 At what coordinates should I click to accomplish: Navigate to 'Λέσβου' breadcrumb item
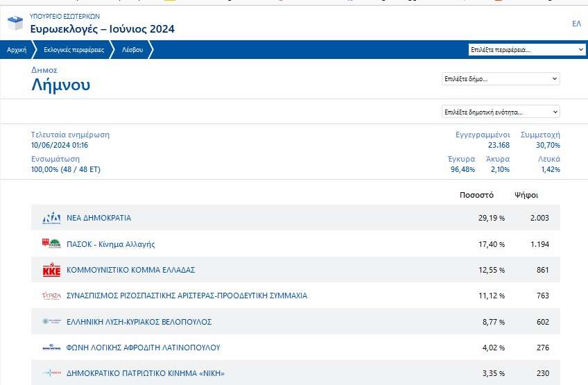[132, 50]
